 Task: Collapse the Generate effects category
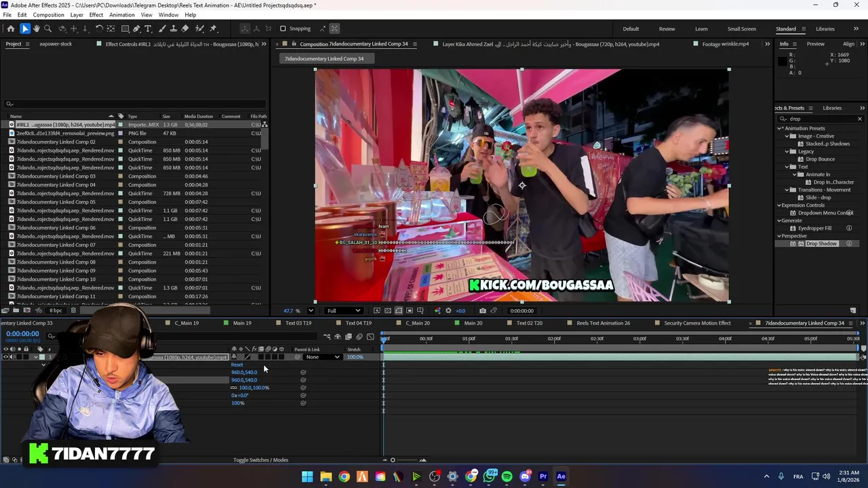(x=780, y=220)
